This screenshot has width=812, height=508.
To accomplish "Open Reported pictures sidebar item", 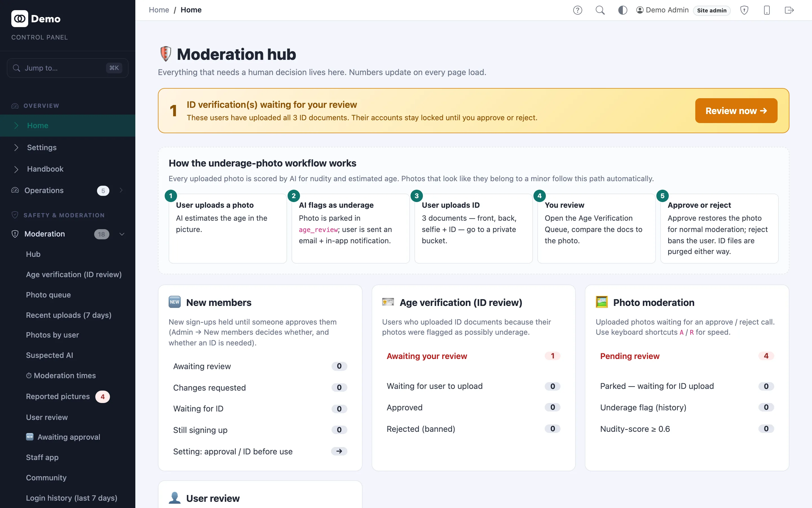I will [x=58, y=397].
